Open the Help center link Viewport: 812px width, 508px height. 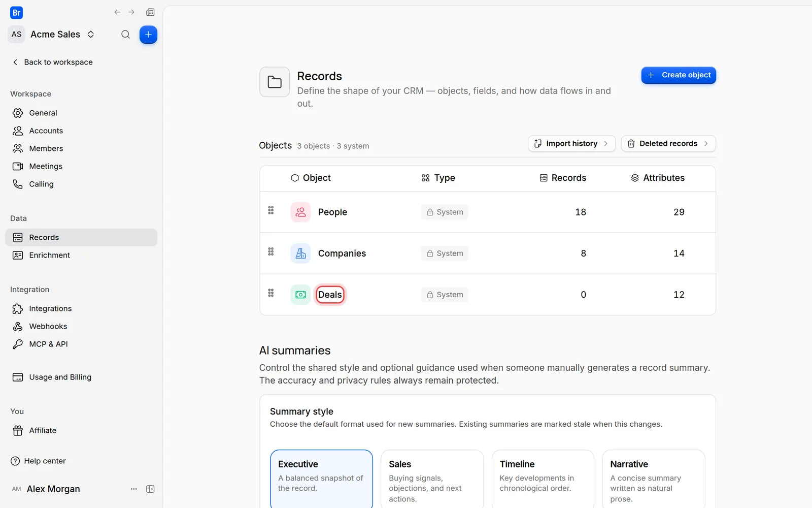(x=39, y=461)
